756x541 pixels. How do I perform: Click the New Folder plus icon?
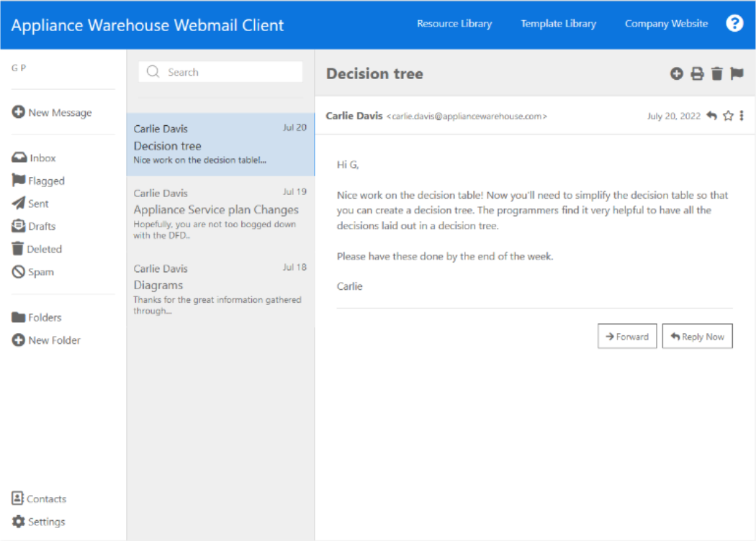pyautogui.click(x=18, y=340)
